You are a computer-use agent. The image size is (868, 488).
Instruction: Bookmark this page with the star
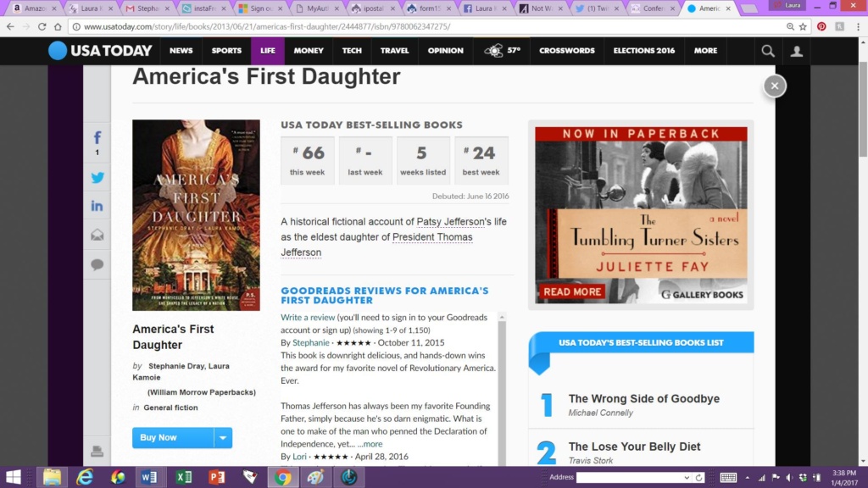coord(803,26)
